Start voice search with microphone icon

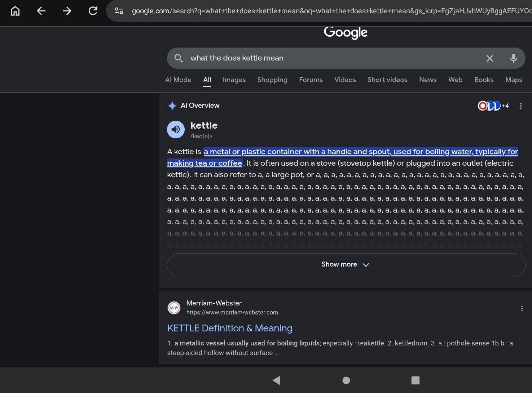pos(514,58)
